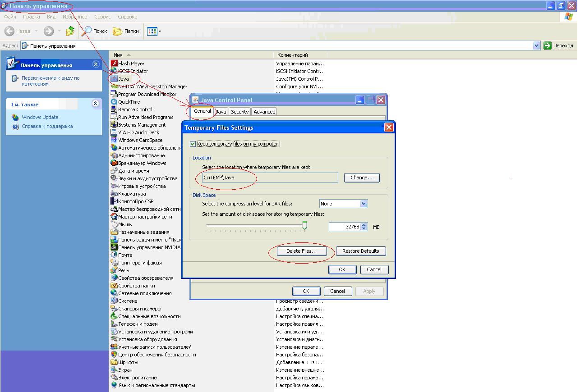Open the Избранное menu
The width and height of the screenshot is (580, 392).
point(75,17)
